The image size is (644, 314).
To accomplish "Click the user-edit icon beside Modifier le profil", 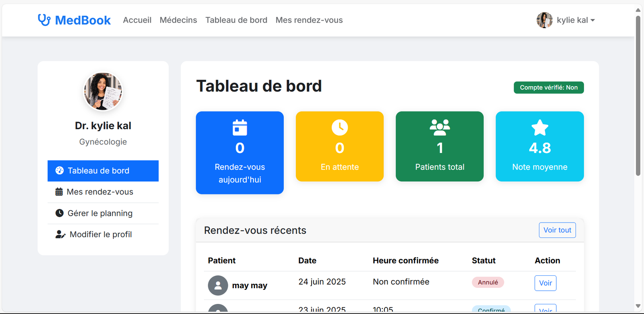I will pyautogui.click(x=60, y=235).
